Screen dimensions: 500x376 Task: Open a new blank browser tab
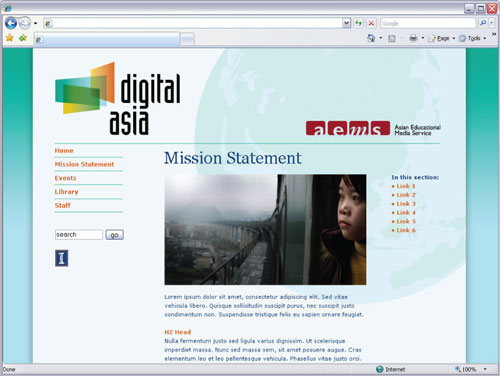187,39
